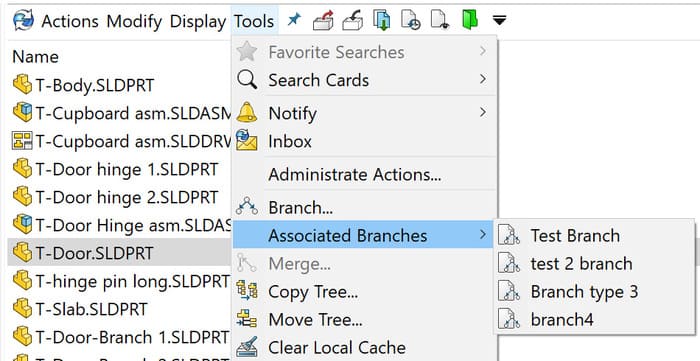Click the Check In box icon
Screen dimensions: 700x361
coord(353,21)
